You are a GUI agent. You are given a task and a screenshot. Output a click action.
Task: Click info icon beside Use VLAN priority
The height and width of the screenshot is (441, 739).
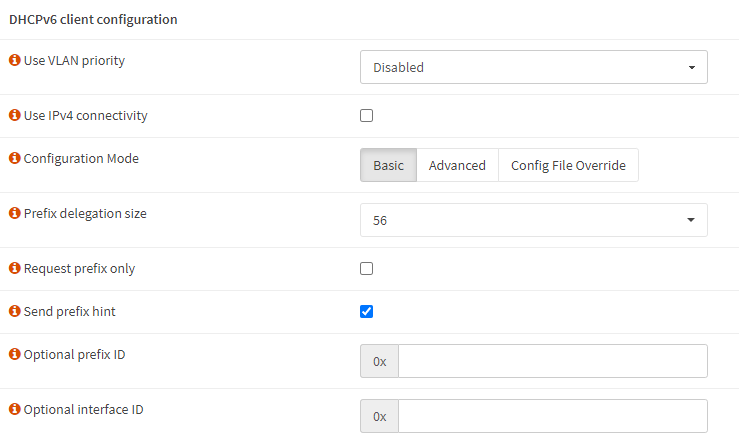coord(15,60)
